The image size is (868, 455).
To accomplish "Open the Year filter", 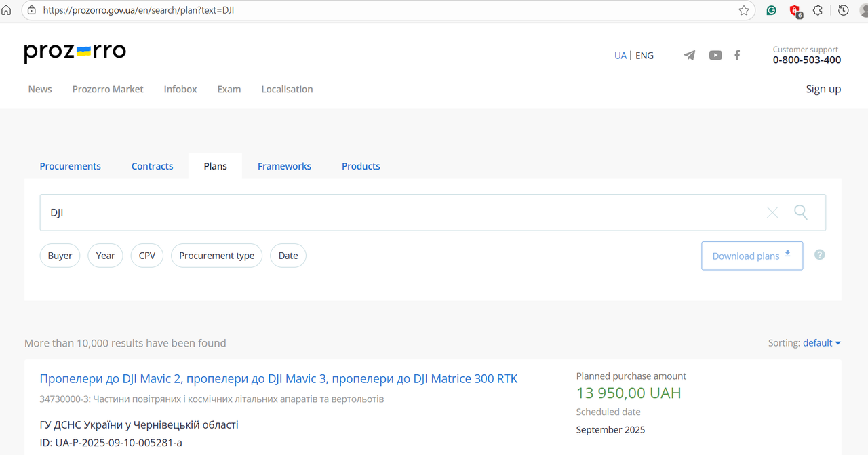I will click(105, 256).
